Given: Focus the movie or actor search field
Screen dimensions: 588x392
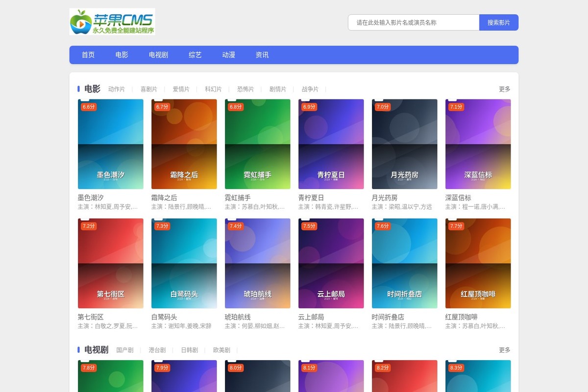Looking at the screenshot, I should point(414,23).
